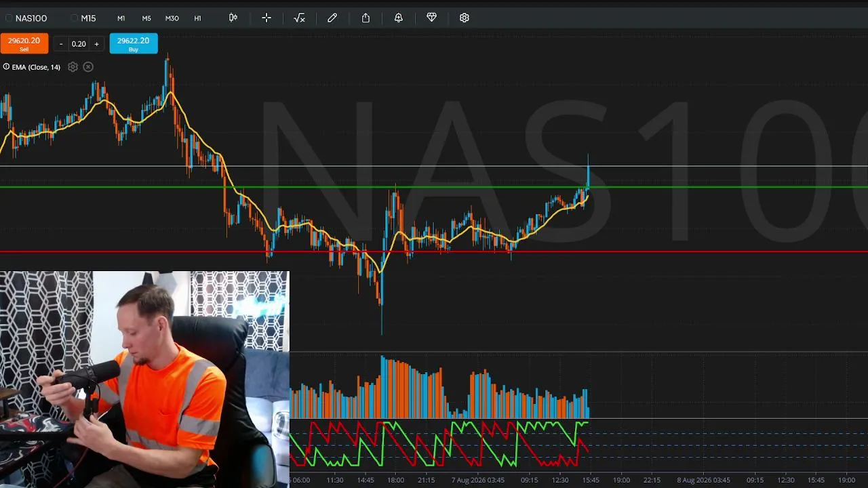Open the indicators formula menu
868x488 pixels.
(x=299, y=18)
